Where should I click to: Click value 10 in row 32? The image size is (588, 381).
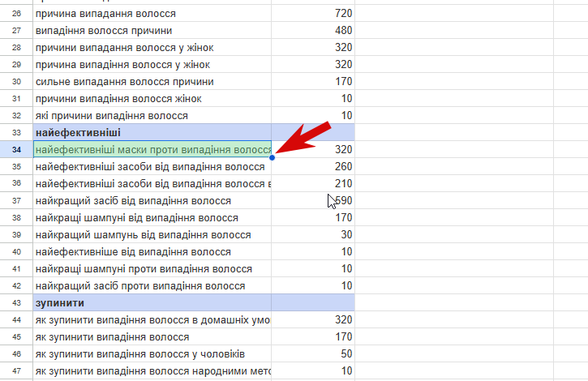313,115
